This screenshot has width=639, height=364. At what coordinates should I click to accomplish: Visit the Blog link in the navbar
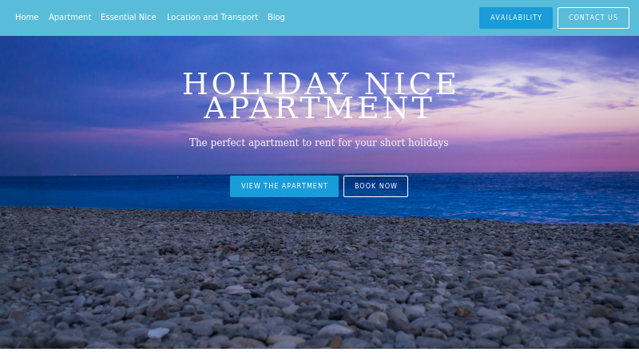click(276, 17)
